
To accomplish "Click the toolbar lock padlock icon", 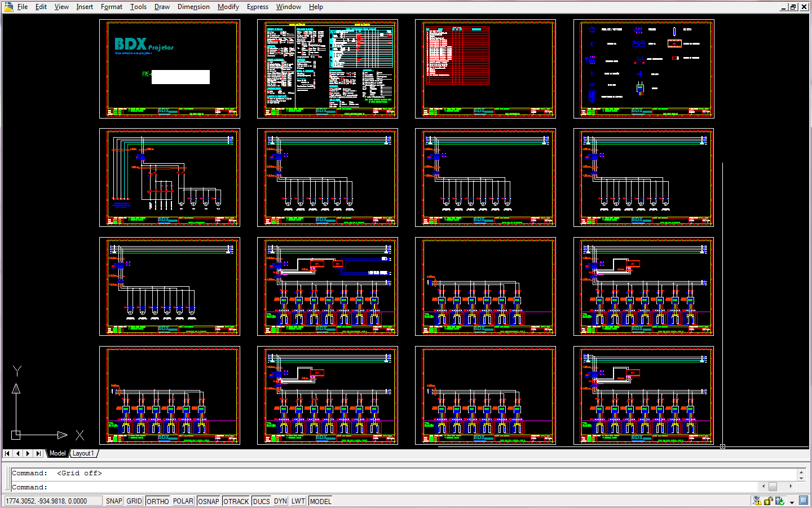I will tap(768, 501).
